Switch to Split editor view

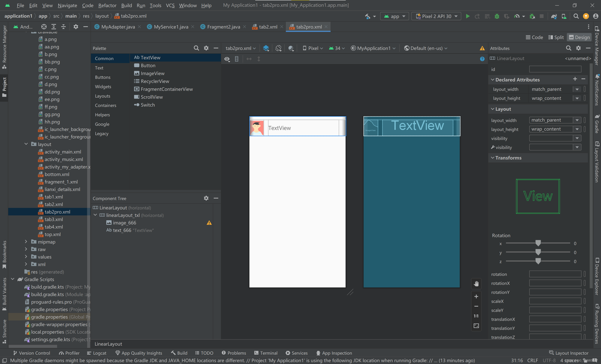[x=556, y=37]
